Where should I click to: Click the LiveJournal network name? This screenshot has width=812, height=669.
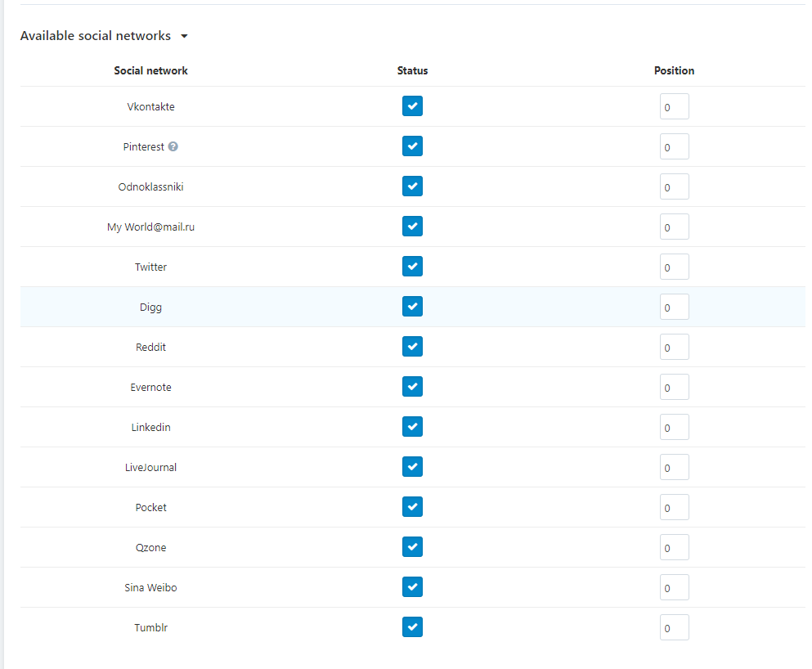(150, 468)
